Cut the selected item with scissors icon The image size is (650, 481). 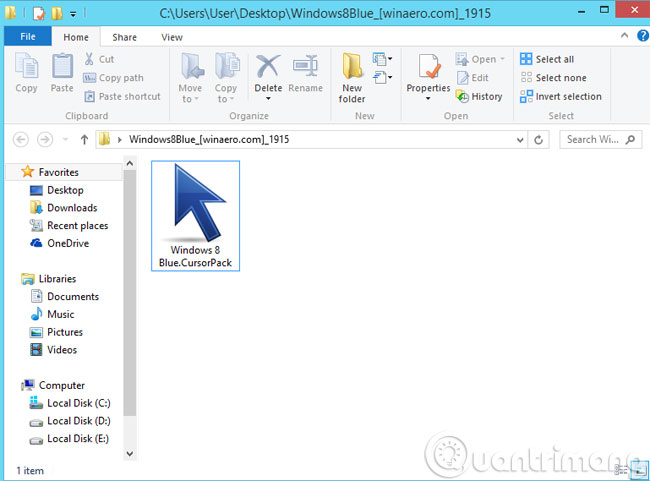99,59
